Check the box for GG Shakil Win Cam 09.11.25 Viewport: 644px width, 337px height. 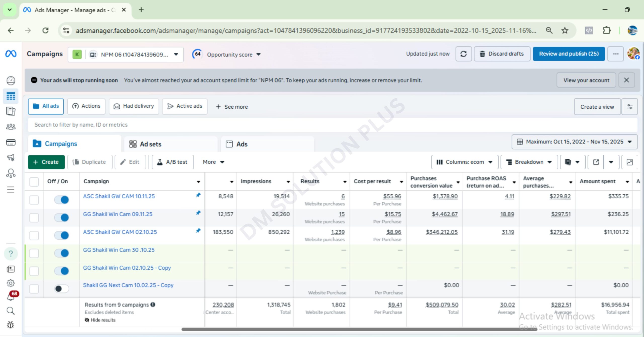[34, 218]
